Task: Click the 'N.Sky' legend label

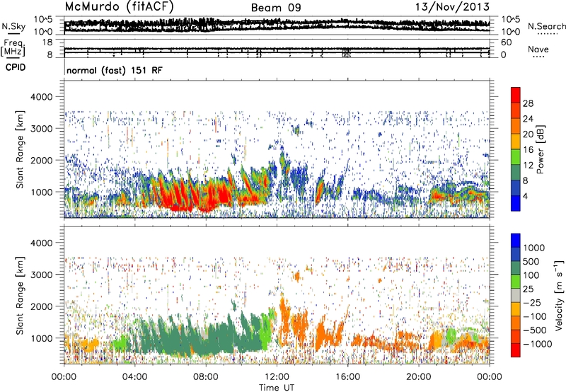Action: point(13,26)
